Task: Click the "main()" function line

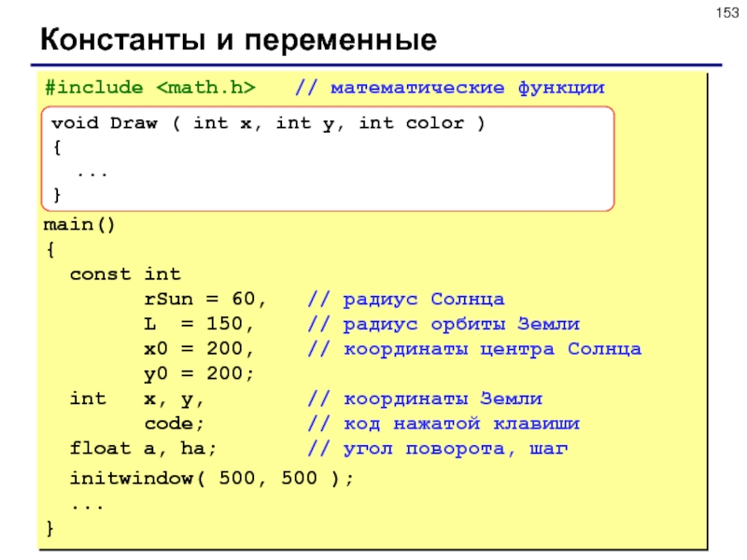Action: [x=79, y=225]
